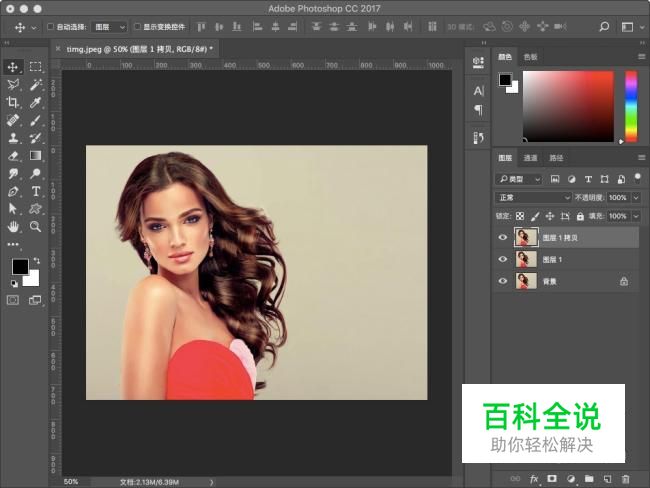Switch to the 色板 tab
This screenshot has height=488, width=650.
click(x=530, y=58)
